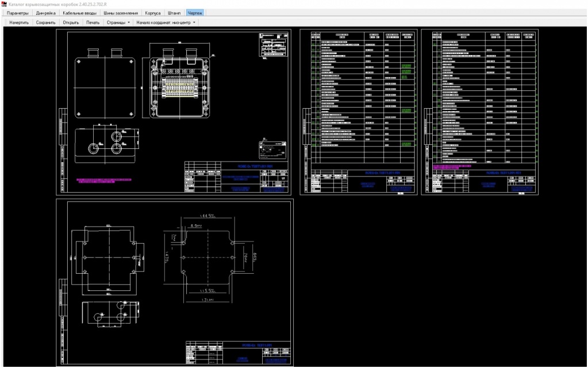Click the Сохранить toolbar button
The height and width of the screenshot is (368, 588).
click(x=45, y=23)
